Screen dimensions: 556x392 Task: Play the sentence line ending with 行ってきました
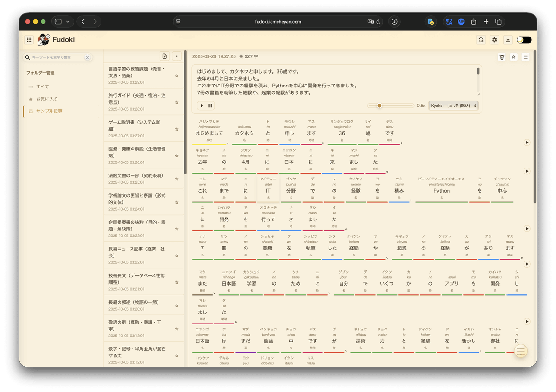click(x=527, y=229)
